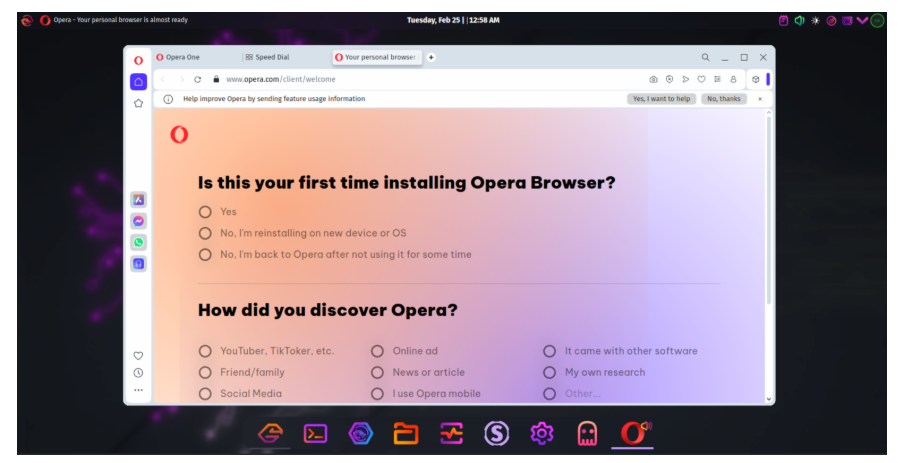
Task: Take a snapshot with the camera icon
Action: (653, 79)
